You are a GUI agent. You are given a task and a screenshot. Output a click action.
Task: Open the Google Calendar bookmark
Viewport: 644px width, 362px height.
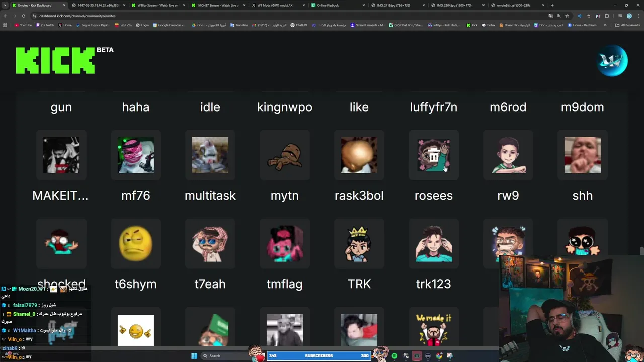tap(169, 25)
